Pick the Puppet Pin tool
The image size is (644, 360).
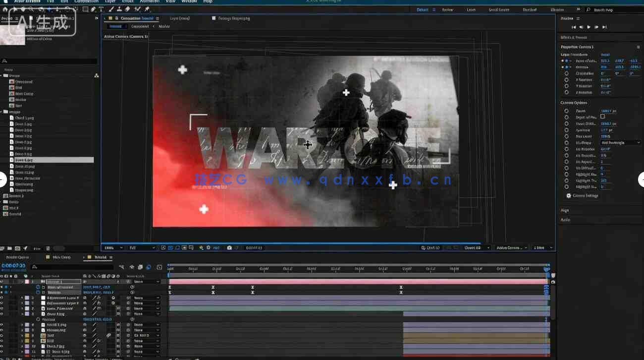147,9
